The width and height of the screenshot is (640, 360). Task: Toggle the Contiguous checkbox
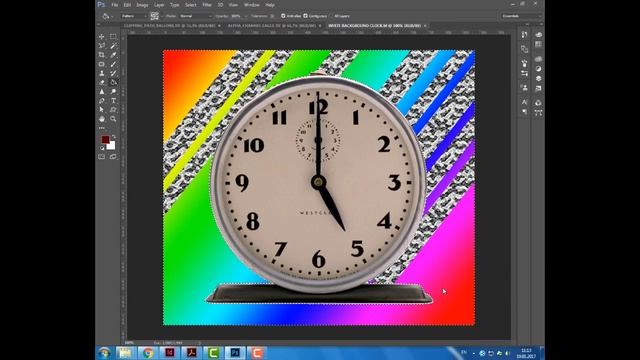[x=305, y=16]
